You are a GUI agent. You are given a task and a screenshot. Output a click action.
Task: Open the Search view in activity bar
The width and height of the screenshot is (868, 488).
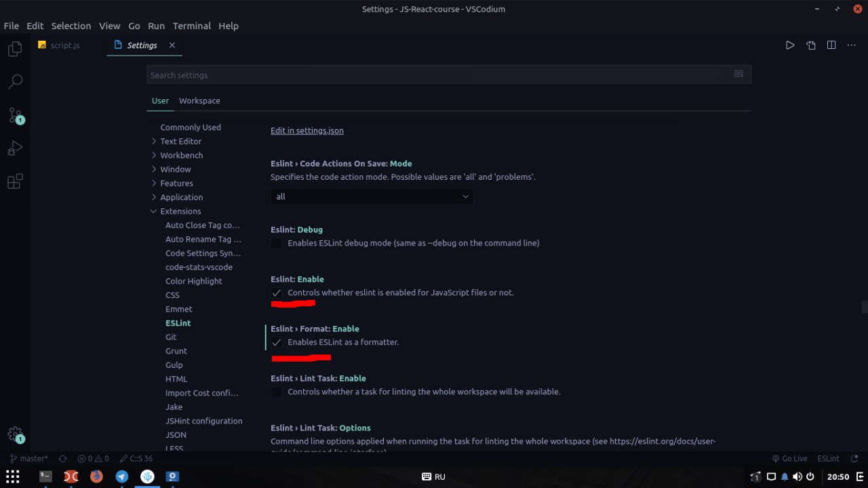[x=15, y=82]
